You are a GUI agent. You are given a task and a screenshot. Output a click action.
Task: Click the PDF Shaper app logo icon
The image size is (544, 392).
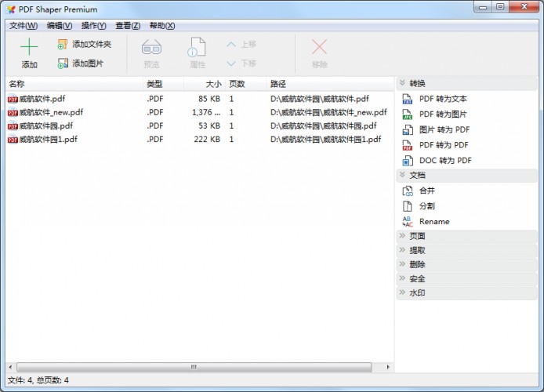point(11,9)
